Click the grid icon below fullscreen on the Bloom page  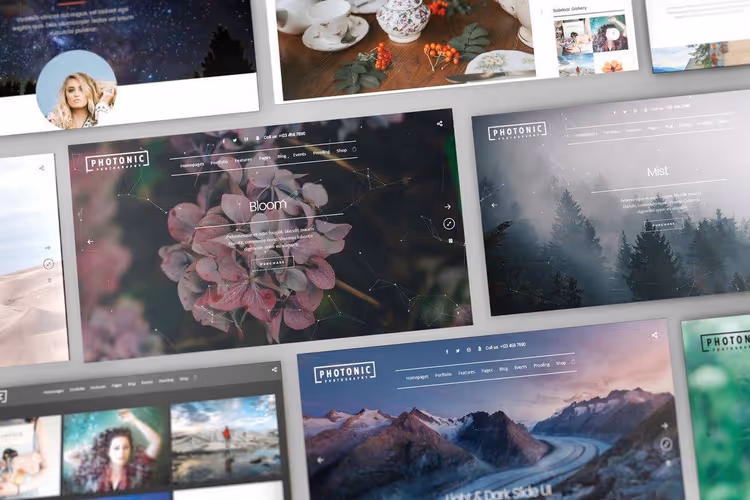click(451, 241)
